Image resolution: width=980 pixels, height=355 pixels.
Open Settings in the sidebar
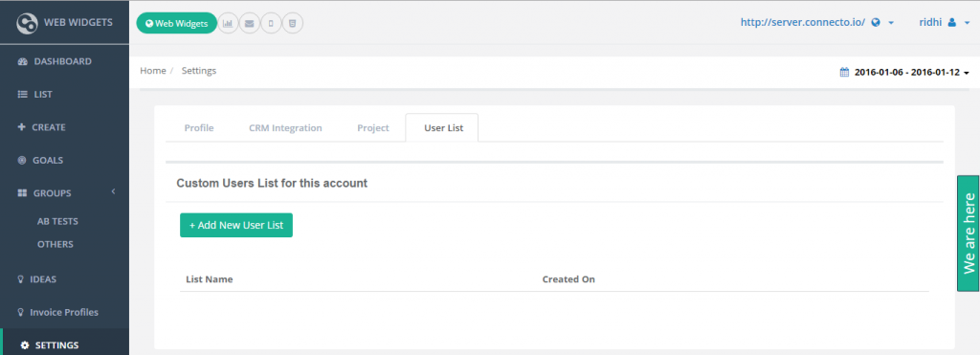click(64, 344)
